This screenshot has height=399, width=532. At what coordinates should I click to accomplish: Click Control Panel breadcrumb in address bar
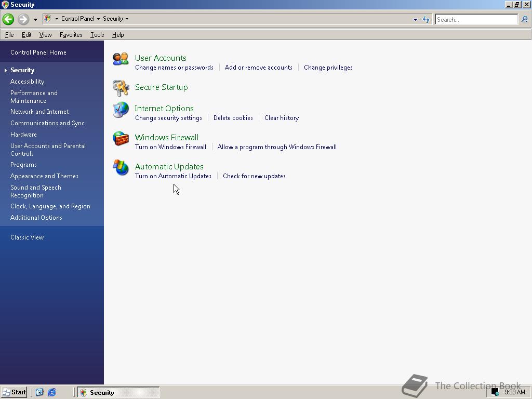pyautogui.click(x=78, y=19)
